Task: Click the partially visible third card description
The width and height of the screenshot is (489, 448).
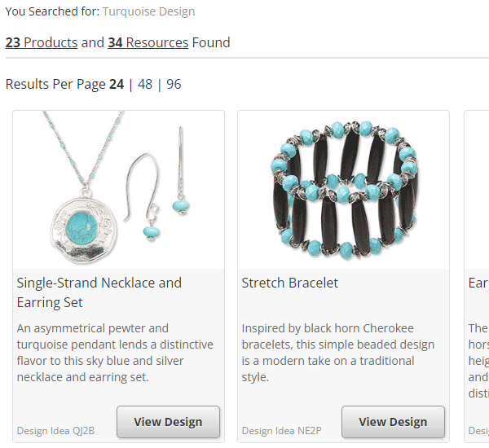Action: 478,361
